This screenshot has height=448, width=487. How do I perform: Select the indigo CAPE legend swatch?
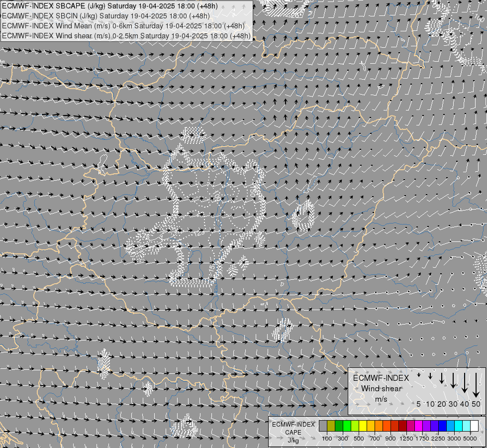(x=434, y=426)
